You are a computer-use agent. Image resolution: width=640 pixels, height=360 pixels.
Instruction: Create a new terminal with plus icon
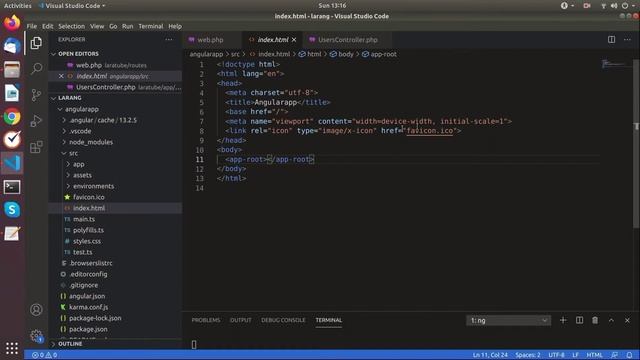pyautogui.click(x=563, y=320)
